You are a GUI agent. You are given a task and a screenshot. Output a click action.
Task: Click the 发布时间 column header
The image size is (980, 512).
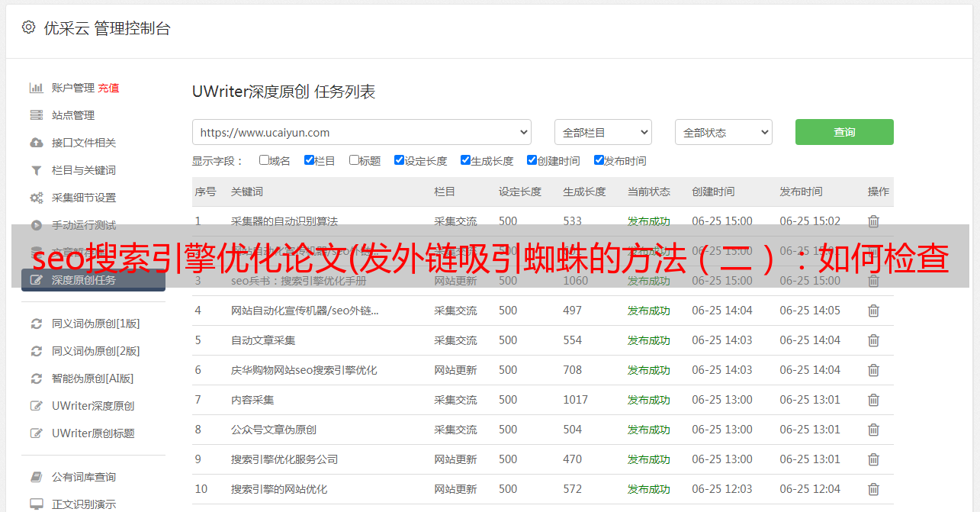click(802, 192)
